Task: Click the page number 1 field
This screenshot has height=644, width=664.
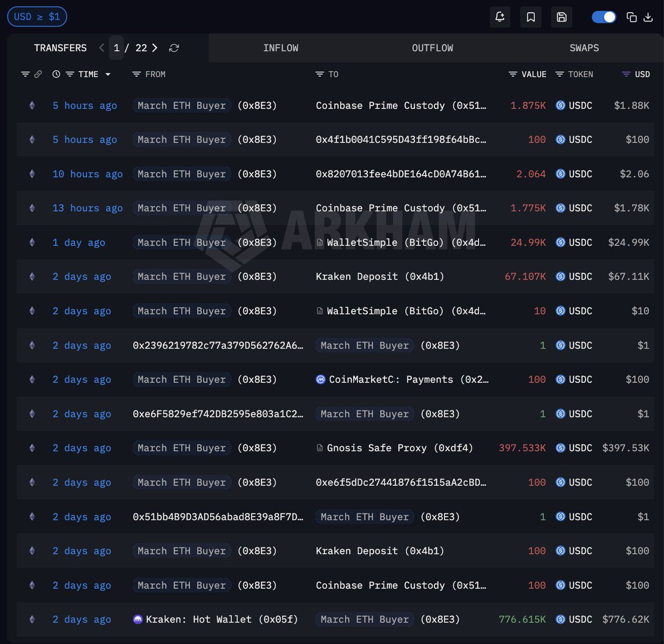Action: (116, 48)
